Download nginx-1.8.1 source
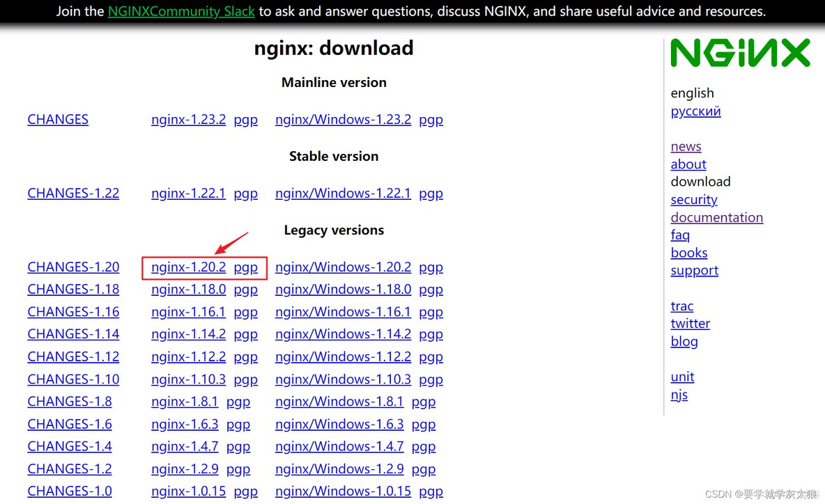Viewport: 825px width, 504px height. pos(185,401)
